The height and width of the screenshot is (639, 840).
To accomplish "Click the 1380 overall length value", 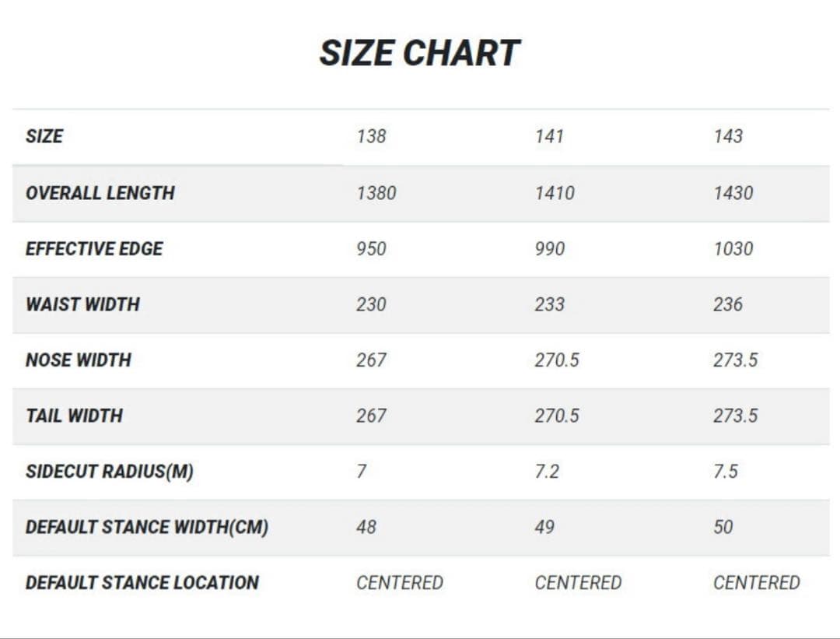I will click(x=376, y=193).
